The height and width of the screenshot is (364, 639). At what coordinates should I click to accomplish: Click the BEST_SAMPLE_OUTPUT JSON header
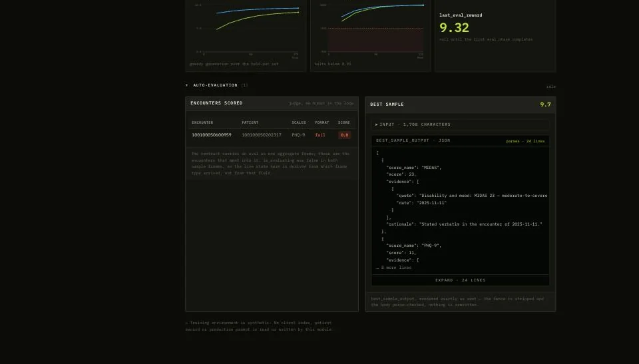413,140
